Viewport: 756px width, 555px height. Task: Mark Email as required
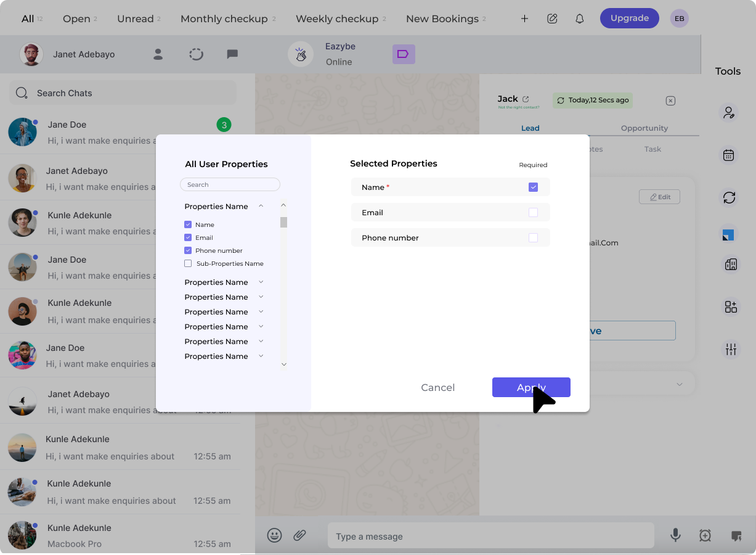click(x=534, y=212)
